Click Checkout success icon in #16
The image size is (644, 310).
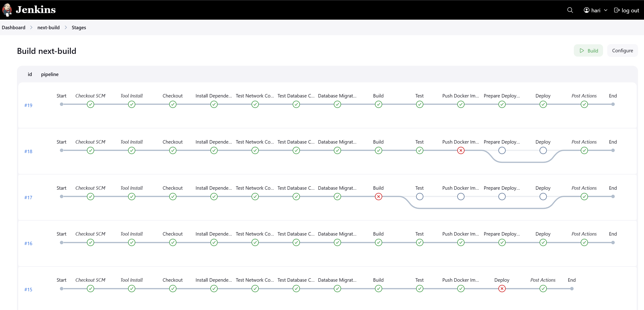[173, 243]
